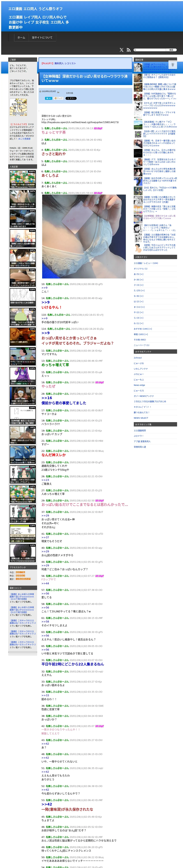The width and height of the screenshot is (183, 868).
Task: Click the >>42 anchor in post 53
Action: [47, 805]
